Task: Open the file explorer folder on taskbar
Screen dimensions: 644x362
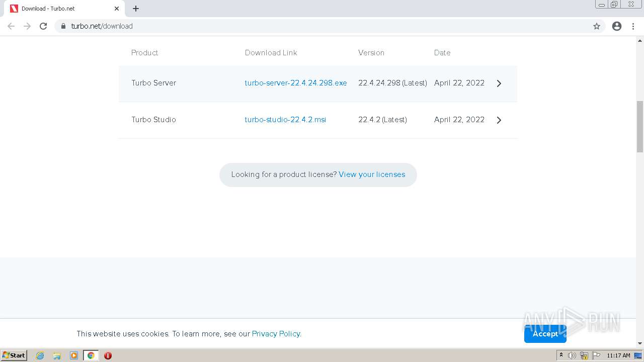Action: (57, 355)
